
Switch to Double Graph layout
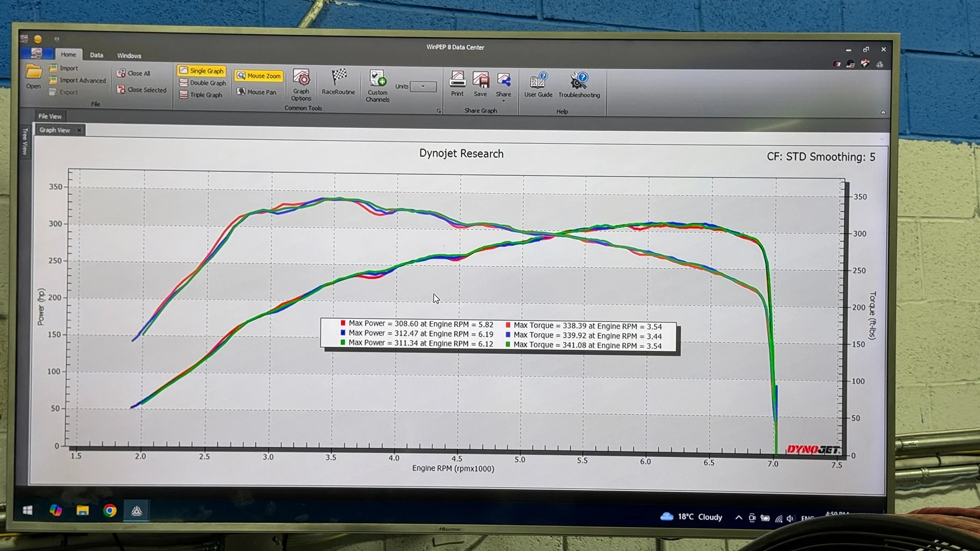[x=203, y=83]
